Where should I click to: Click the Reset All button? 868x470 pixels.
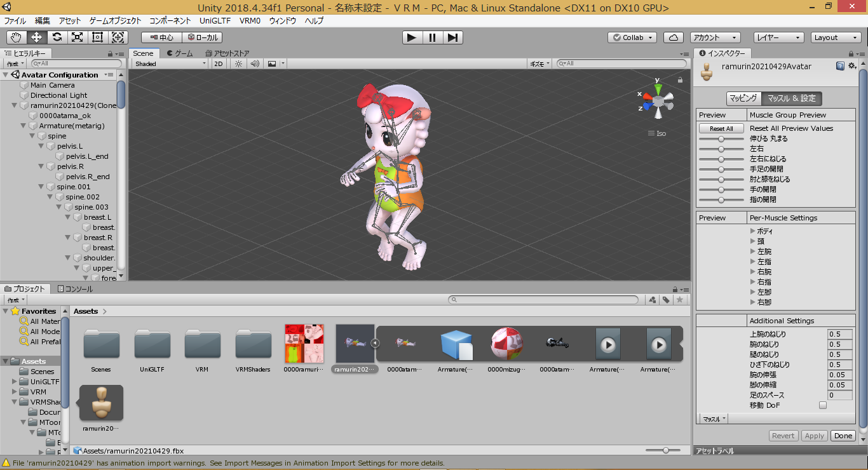[x=721, y=128]
